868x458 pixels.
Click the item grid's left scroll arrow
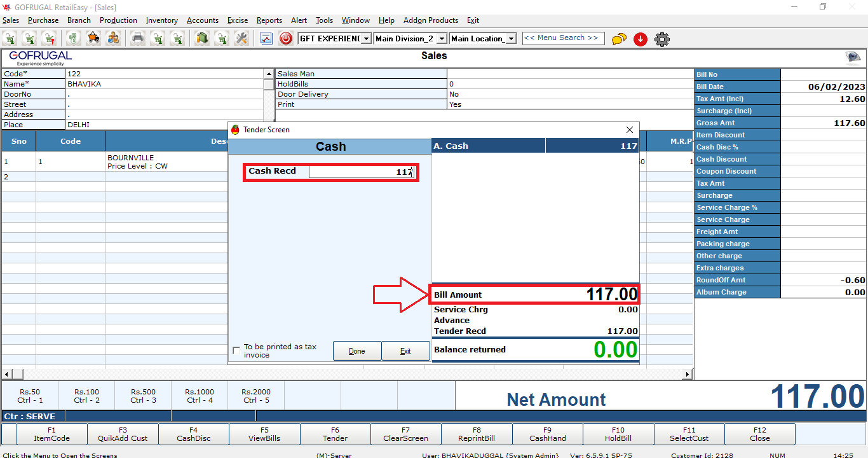click(x=7, y=374)
